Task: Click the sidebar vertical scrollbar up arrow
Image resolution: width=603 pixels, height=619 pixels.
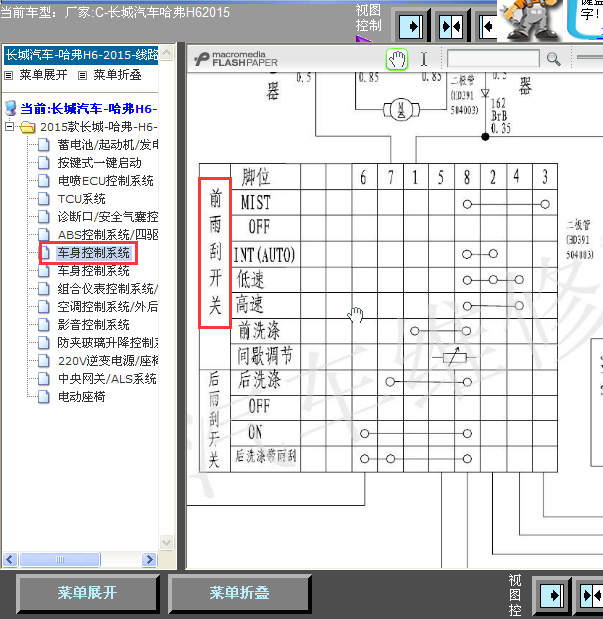Action: point(167,53)
